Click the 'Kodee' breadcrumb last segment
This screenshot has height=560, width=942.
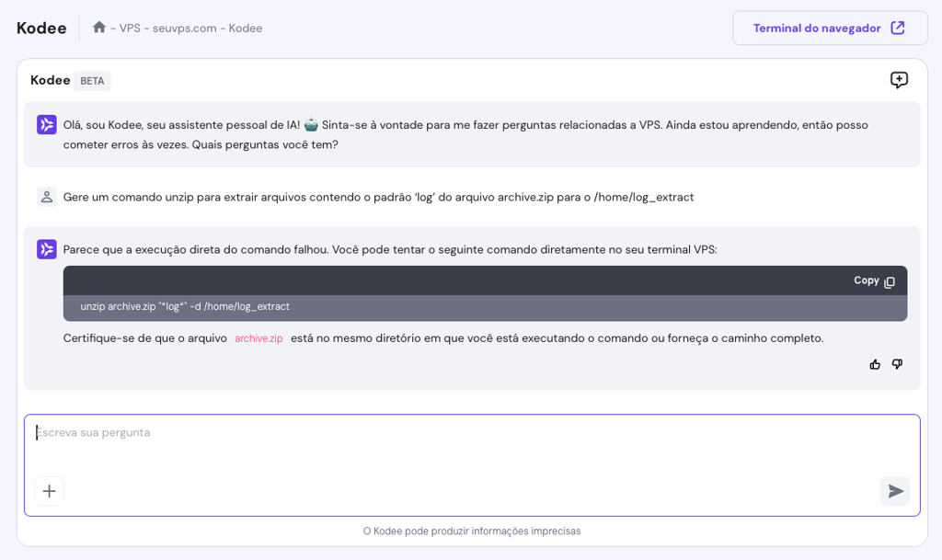point(245,29)
